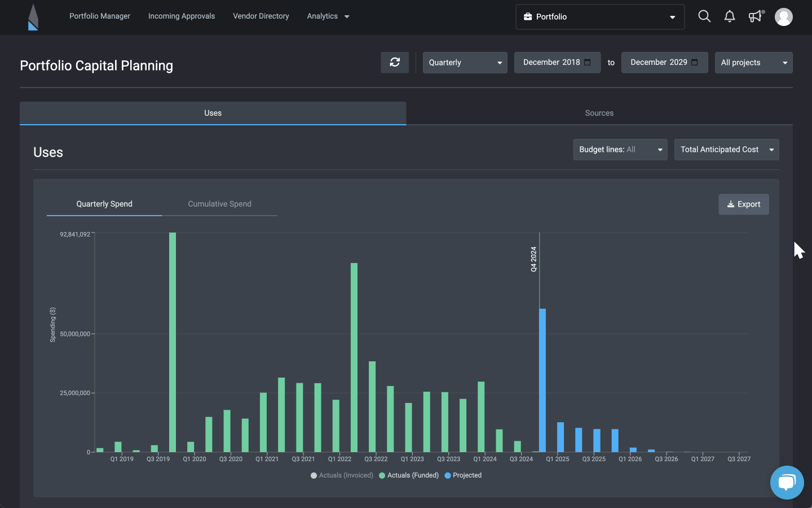Click the green bar at Q1 2024
Viewport: 812px width, 508px height.
[481, 417]
